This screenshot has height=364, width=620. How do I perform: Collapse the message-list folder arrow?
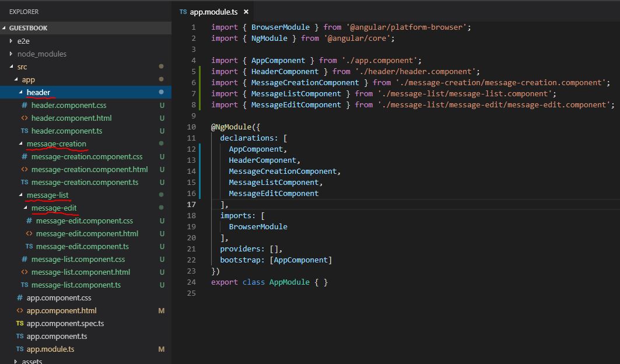point(21,195)
